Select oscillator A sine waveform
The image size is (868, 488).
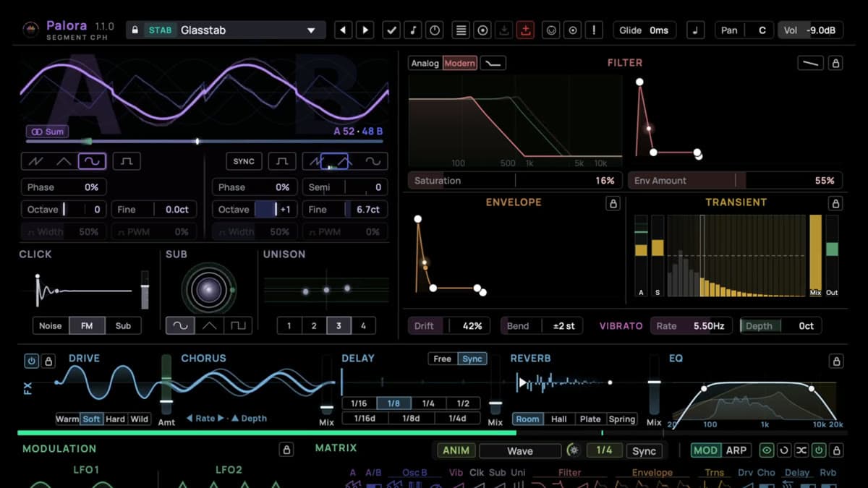tap(92, 161)
